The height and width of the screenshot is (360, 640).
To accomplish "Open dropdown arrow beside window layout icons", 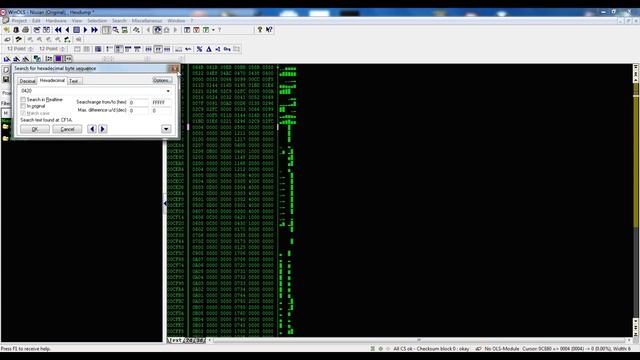I will tap(213, 30).
